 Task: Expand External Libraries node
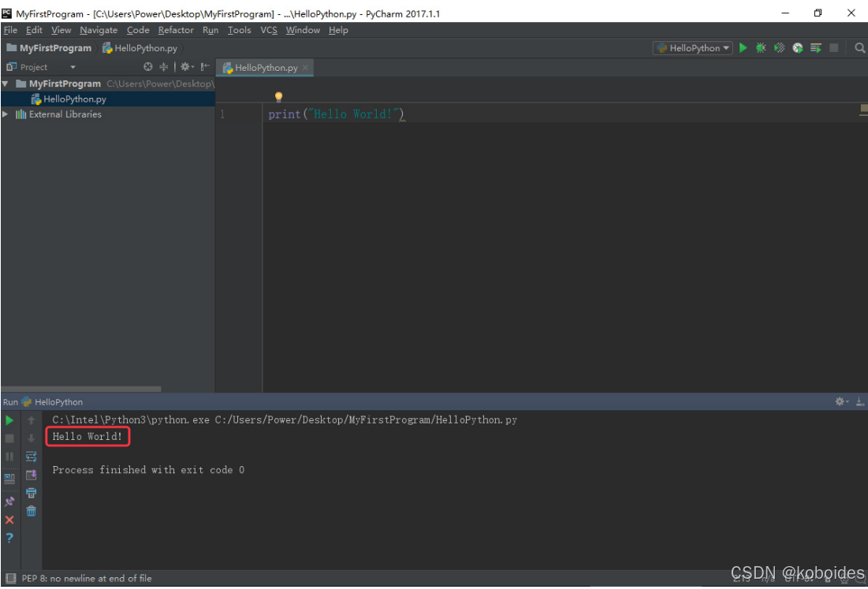point(6,114)
